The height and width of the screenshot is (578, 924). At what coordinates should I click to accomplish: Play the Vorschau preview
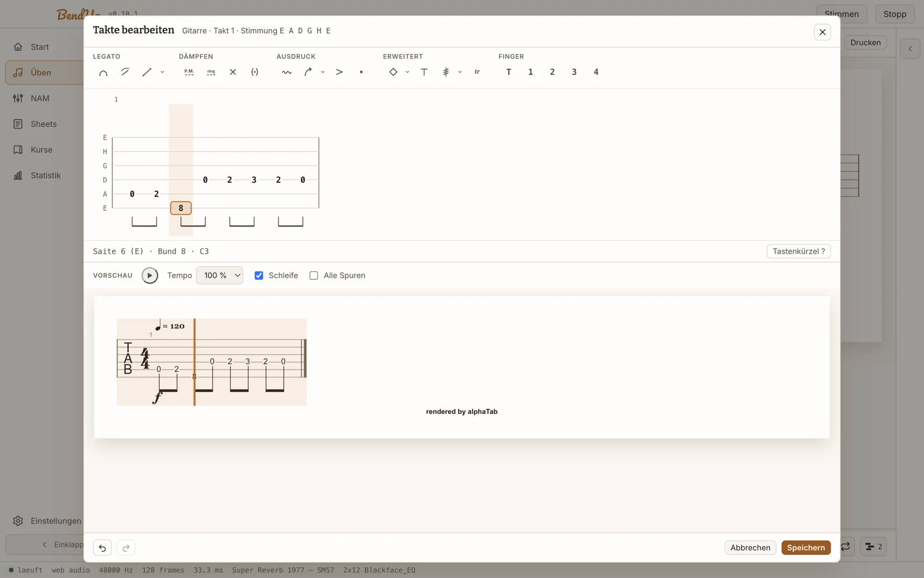150,276
